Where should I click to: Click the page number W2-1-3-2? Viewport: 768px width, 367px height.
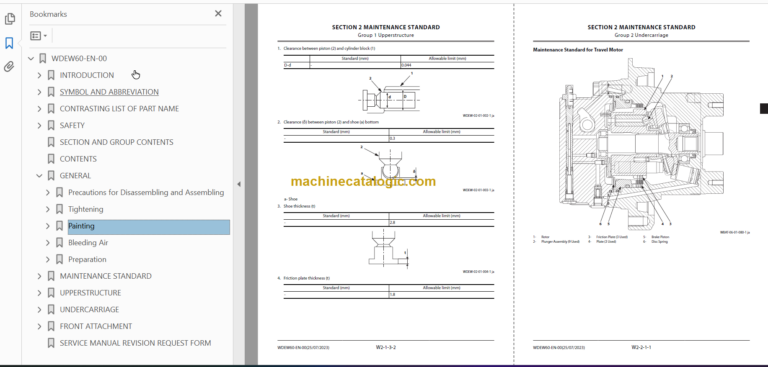(x=386, y=347)
